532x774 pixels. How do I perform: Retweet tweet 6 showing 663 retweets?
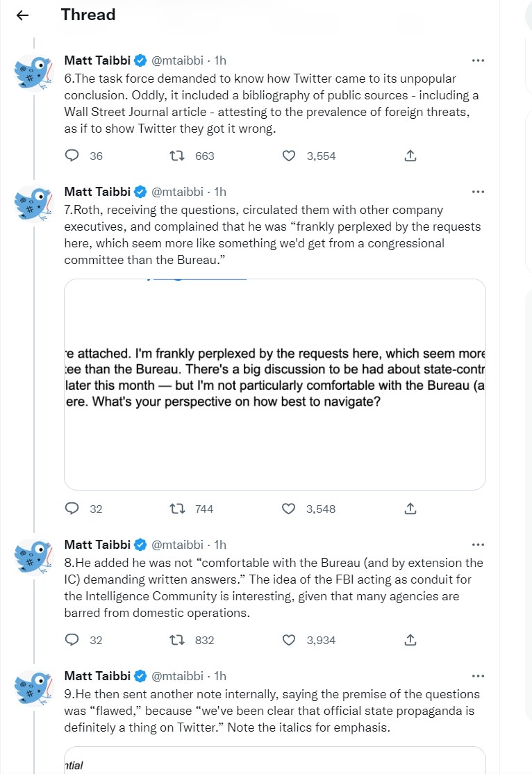pos(176,156)
